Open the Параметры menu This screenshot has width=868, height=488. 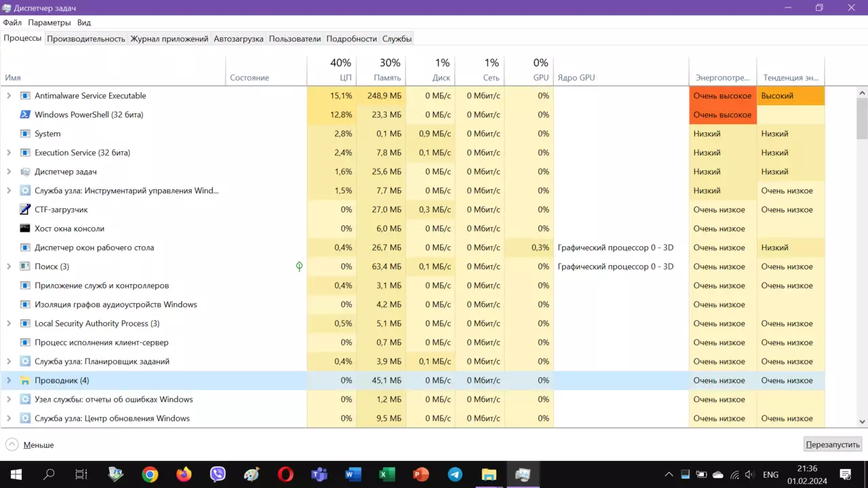point(50,22)
